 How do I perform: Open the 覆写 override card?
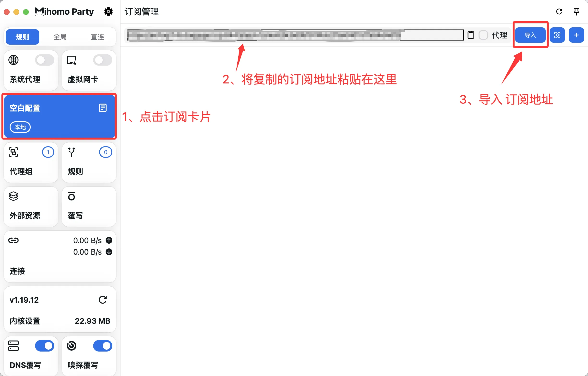coord(89,206)
